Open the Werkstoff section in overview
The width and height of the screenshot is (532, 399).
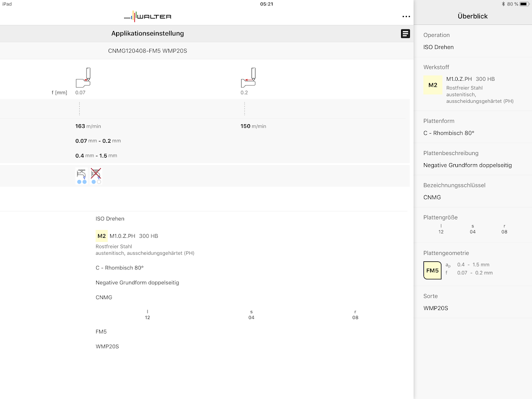473,84
